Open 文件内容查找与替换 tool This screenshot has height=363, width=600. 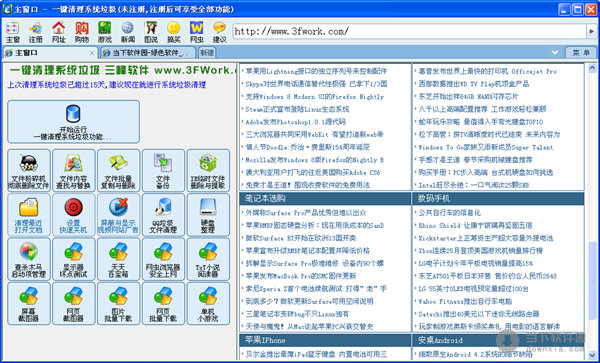73,170
